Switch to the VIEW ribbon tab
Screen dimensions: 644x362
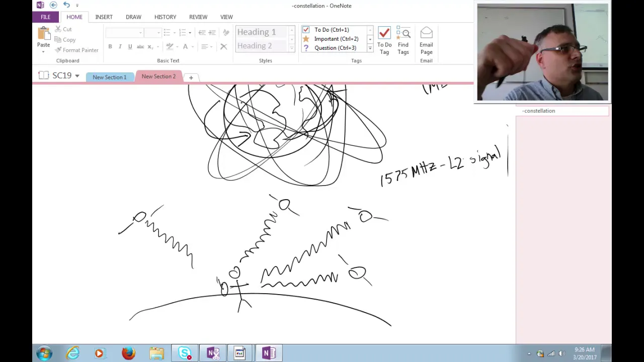pyautogui.click(x=226, y=17)
